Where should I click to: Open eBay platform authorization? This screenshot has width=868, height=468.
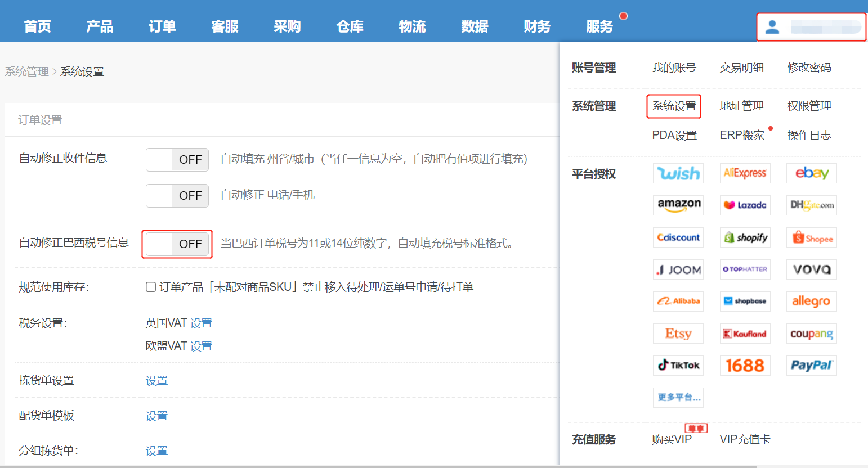[812, 173]
